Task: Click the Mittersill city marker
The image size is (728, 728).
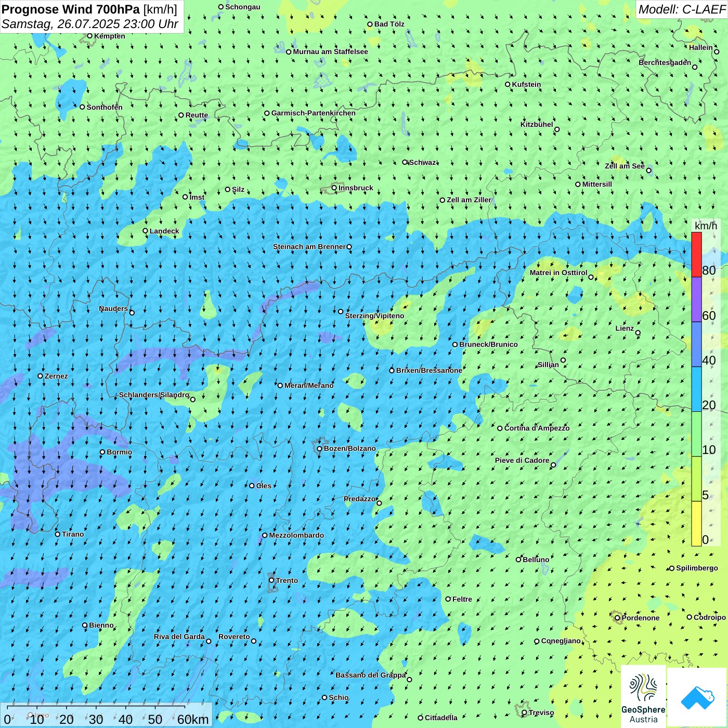Action: tap(578, 184)
